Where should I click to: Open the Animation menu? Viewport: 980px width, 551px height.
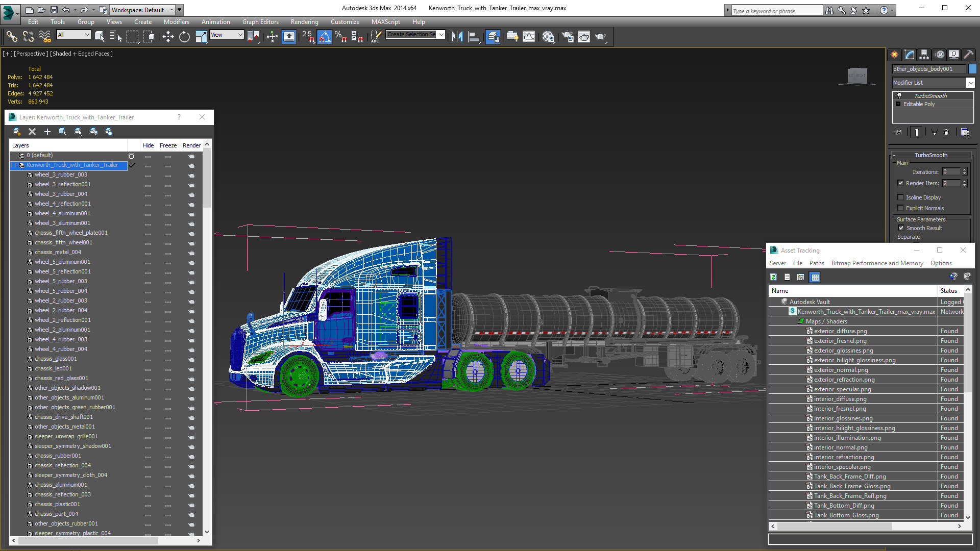pyautogui.click(x=216, y=22)
